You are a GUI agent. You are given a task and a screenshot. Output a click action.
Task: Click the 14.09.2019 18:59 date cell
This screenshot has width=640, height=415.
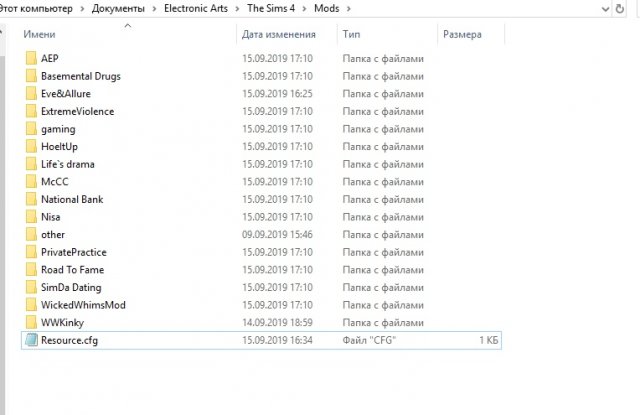coord(278,322)
